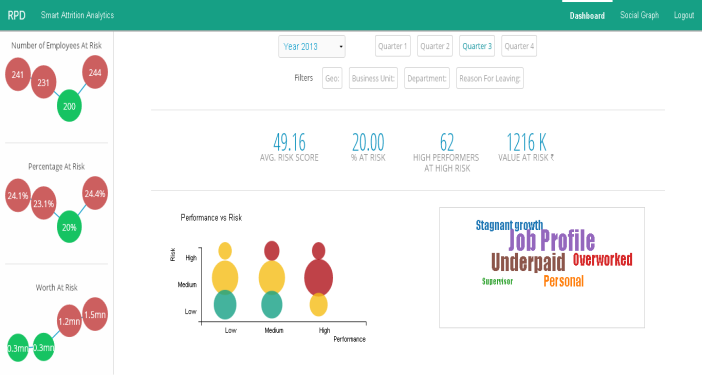Click Supervisor in the word cloud
The image size is (702, 382).
(x=497, y=281)
